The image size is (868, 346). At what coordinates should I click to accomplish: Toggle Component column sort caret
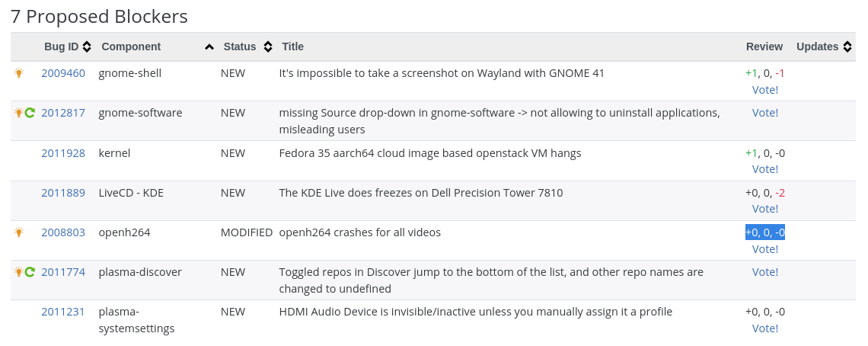click(x=209, y=47)
